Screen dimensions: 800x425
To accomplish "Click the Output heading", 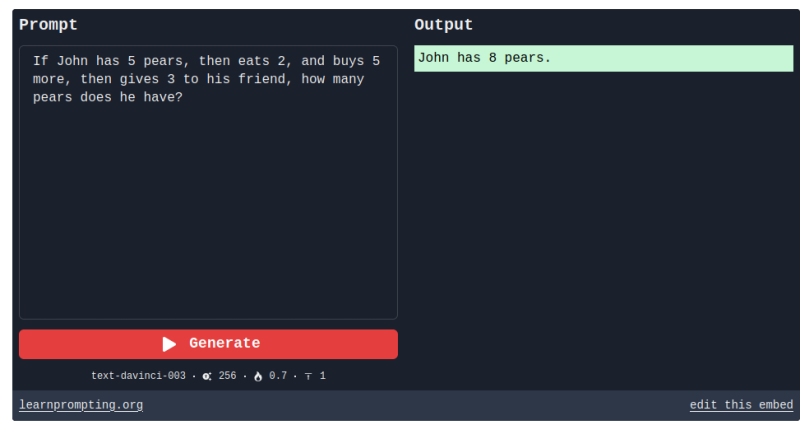I will (444, 25).
